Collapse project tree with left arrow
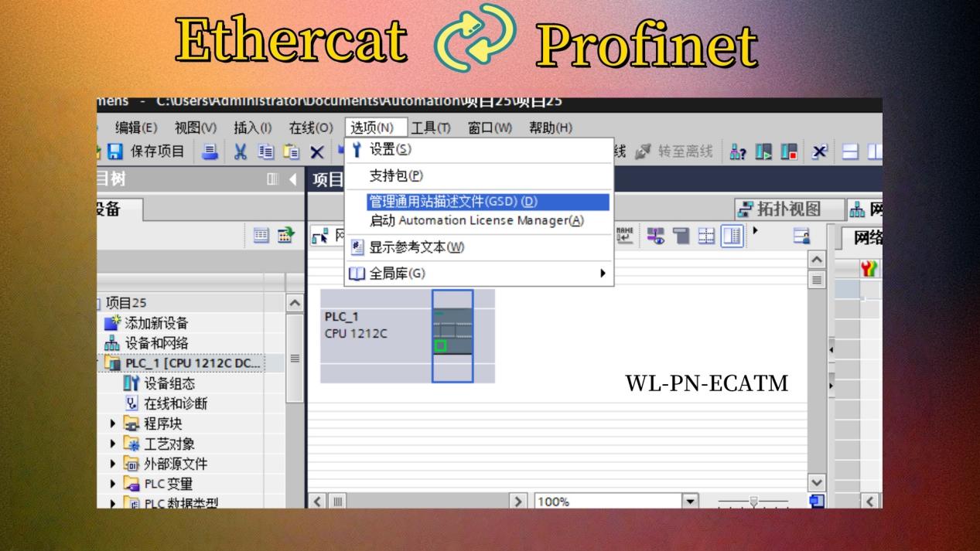The image size is (980, 551). pyautogui.click(x=292, y=180)
